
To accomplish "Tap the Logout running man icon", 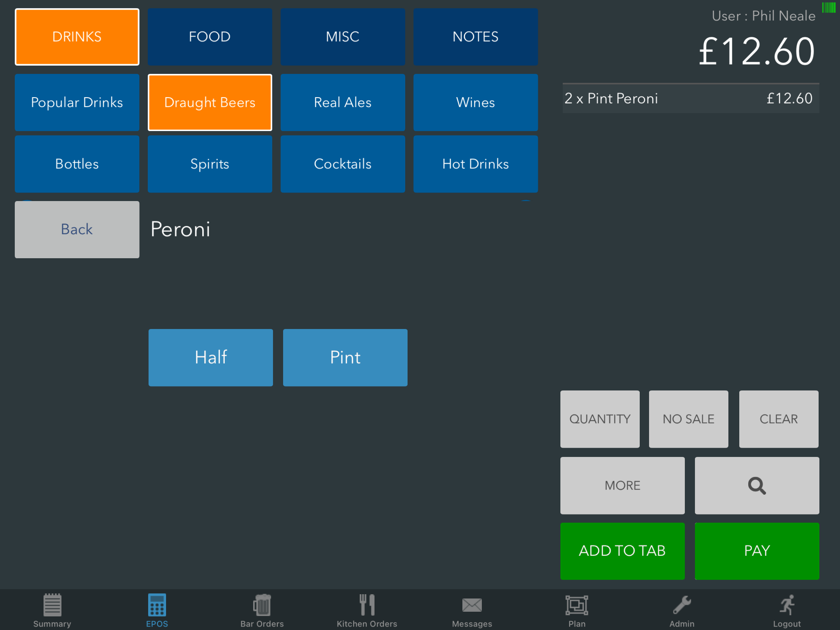I will point(787,605).
